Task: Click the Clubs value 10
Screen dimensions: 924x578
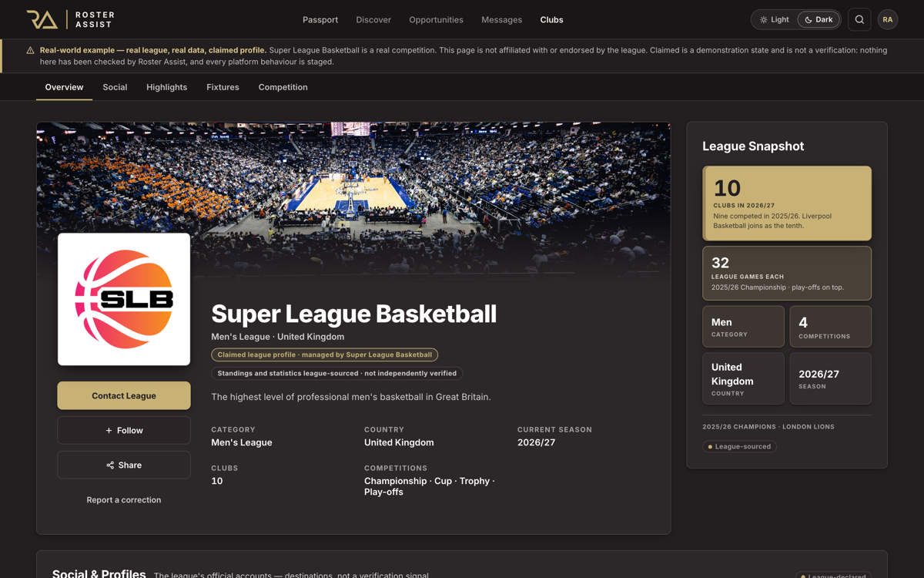Action: tap(217, 481)
